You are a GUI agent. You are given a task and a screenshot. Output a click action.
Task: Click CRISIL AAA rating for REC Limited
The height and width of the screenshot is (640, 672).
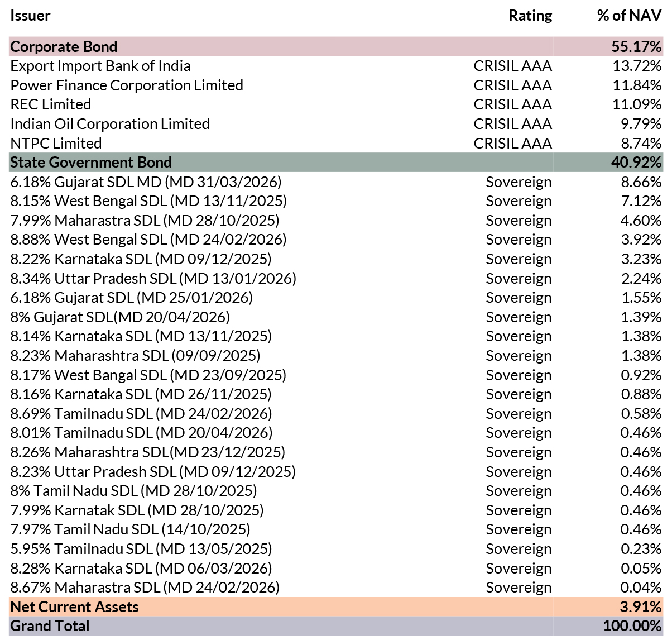[512, 104]
